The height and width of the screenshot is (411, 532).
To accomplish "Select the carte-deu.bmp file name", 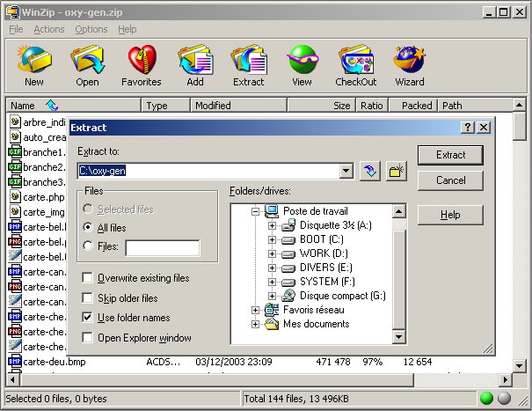I will (x=55, y=362).
